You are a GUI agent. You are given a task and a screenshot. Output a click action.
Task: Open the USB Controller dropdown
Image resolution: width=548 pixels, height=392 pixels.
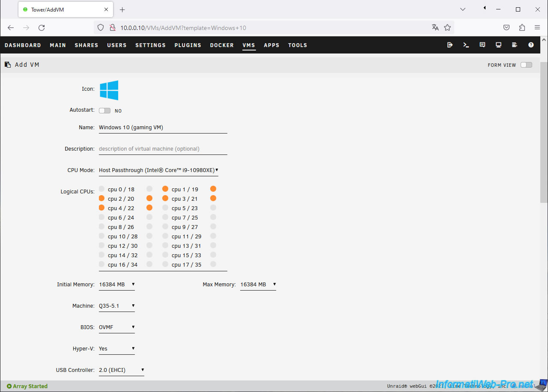122,370
